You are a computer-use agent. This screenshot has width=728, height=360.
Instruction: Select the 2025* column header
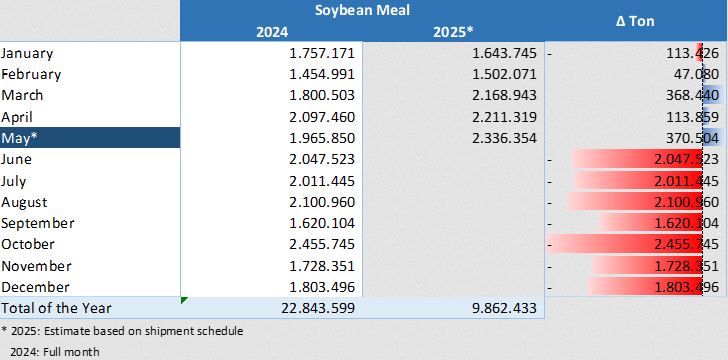click(453, 32)
